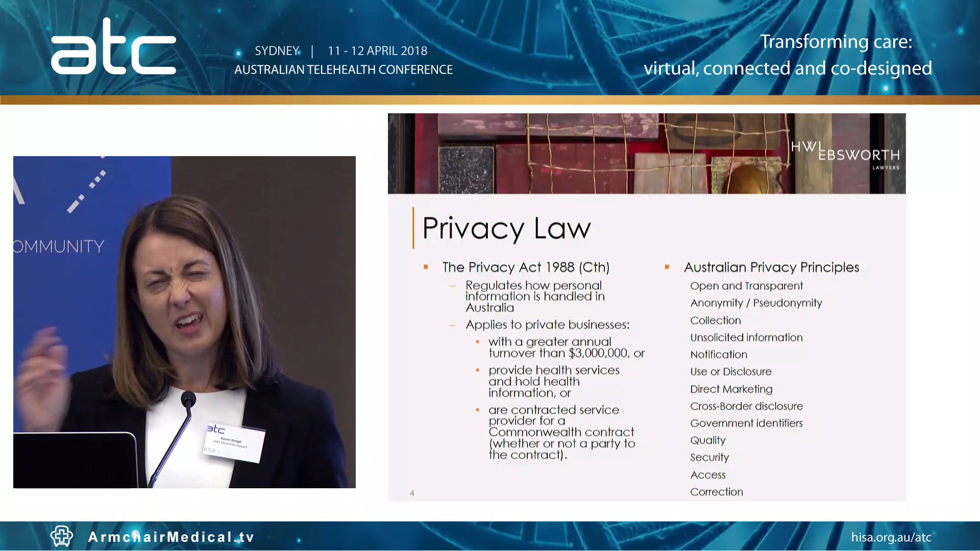The width and height of the screenshot is (980, 551).
Task: Click the orange bullet beside Privacy Act
Action: click(x=426, y=267)
